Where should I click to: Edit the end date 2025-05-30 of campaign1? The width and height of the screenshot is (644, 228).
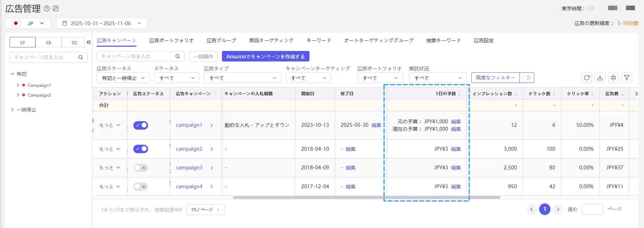(x=376, y=125)
